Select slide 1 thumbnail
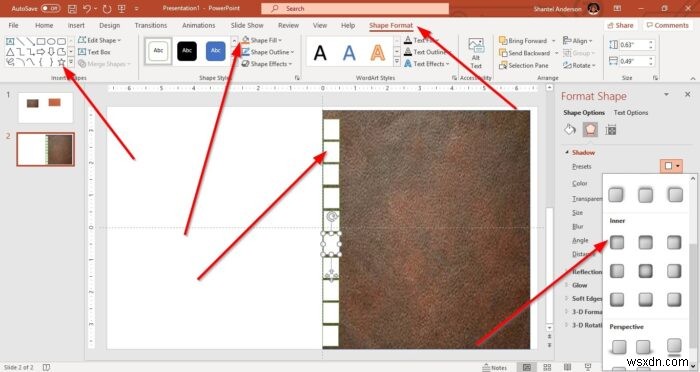Viewport: 700px width, 372px height. (x=45, y=107)
